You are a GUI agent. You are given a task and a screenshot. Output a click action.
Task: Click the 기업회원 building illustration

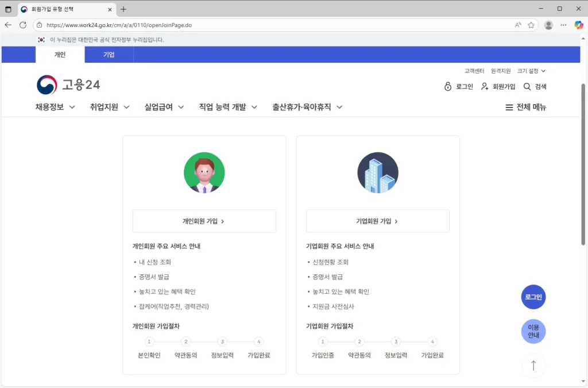[377, 172]
